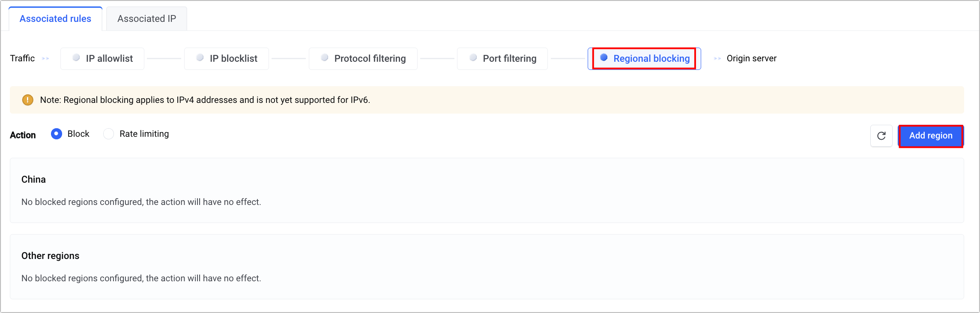Switch to the Associated rules tab

coord(55,19)
